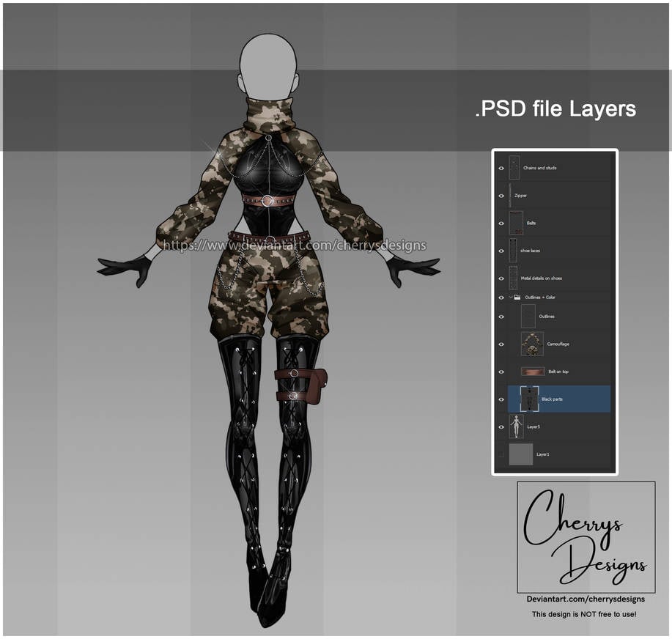Select the Metal details on shoes layer name
672x639 pixels.
pyautogui.click(x=542, y=278)
